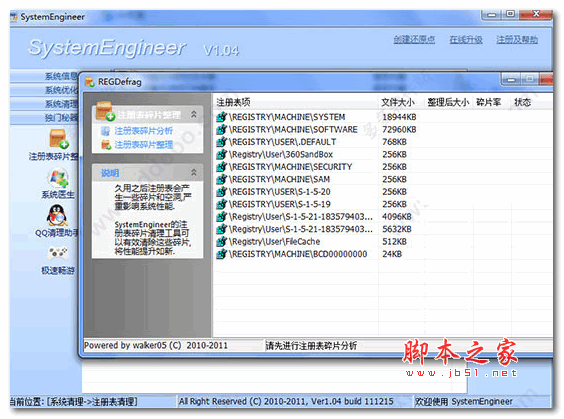Click 欢迎使用 SystemEngineer status entry
This screenshot has height=419, width=564.
point(464,401)
